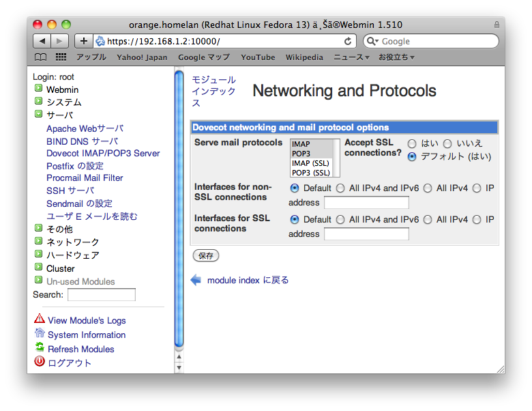This screenshot has width=532, height=411.
Task: Reload the page in address bar
Action: 348,41
